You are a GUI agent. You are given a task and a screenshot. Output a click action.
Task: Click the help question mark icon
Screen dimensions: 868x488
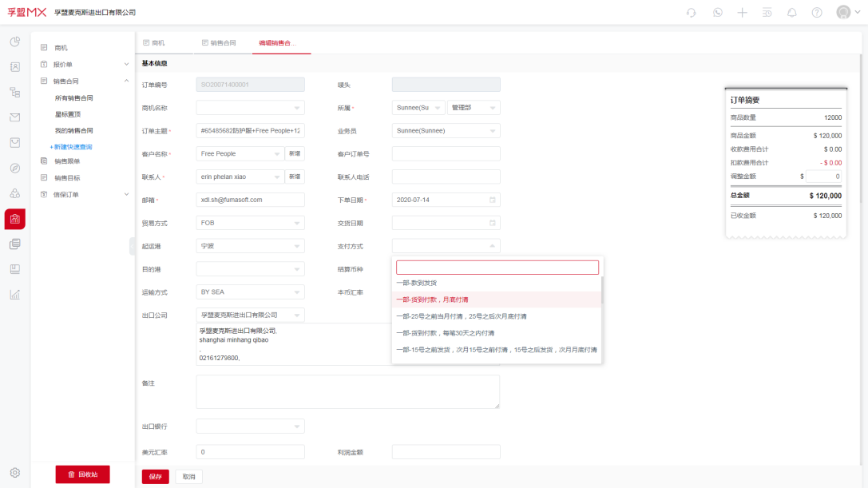click(815, 13)
